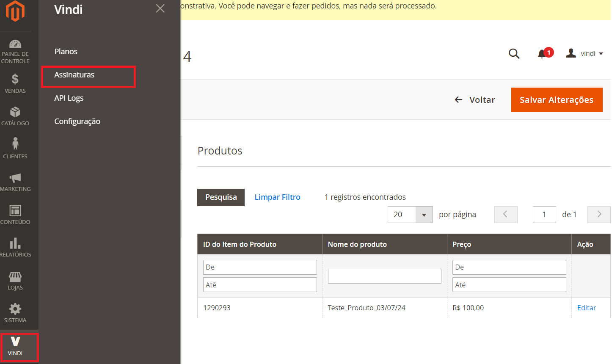The height and width of the screenshot is (364, 612).
Task: Go to next page arrow
Action: 599,215
